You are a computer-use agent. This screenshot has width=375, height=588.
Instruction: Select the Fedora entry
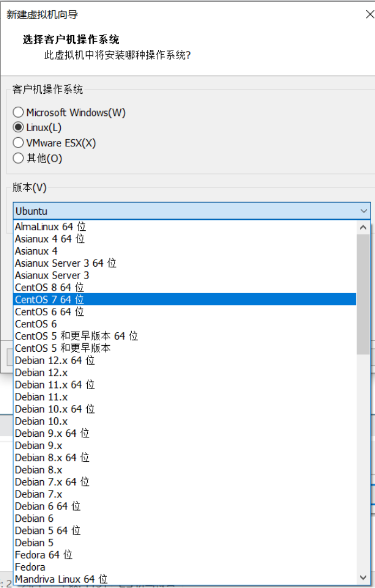click(x=185, y=567)
